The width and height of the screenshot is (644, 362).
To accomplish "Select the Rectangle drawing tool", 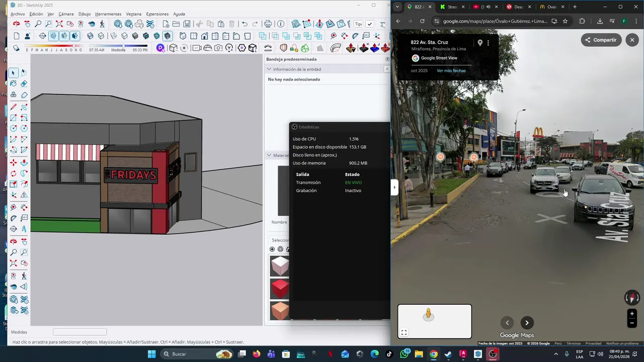I will pyautogui.click(x=13, y=117).
